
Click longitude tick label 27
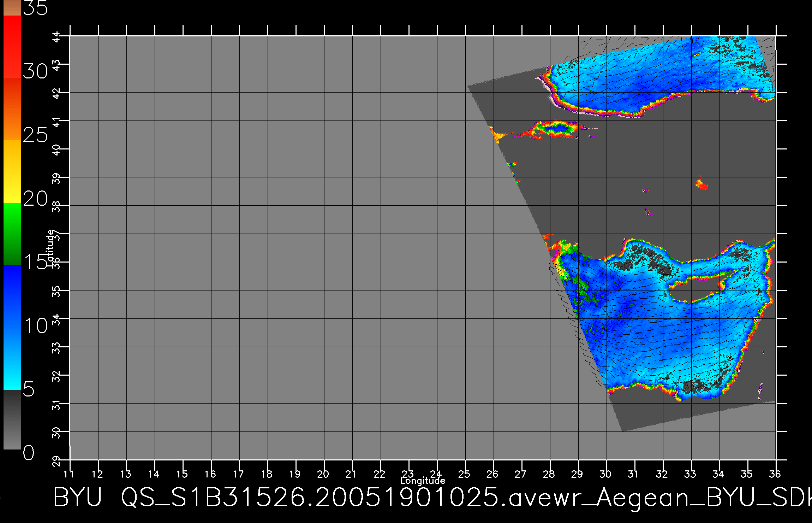pyautogui.click(x=521, y=474)
